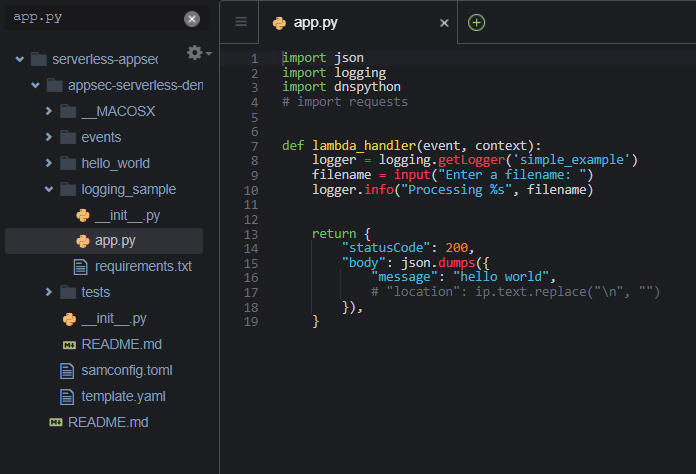
Task: Open requirements.txt file
Action: 143,266
